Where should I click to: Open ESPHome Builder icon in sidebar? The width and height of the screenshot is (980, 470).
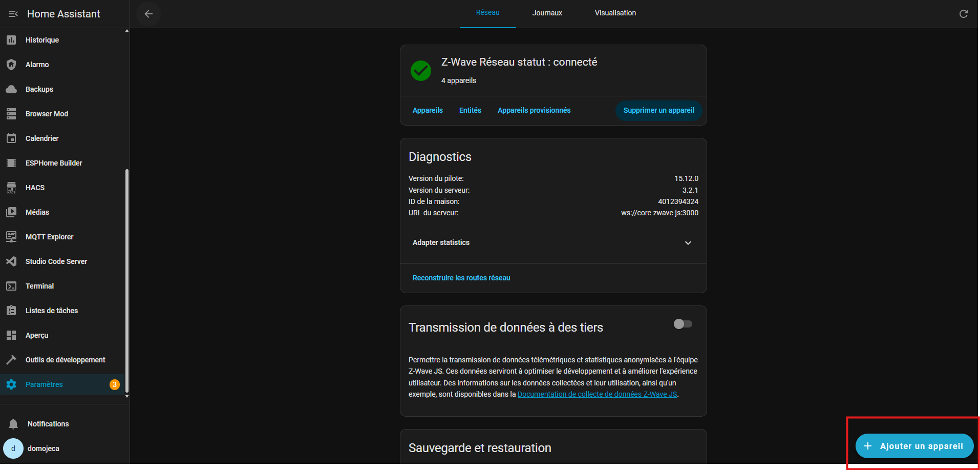11,163
